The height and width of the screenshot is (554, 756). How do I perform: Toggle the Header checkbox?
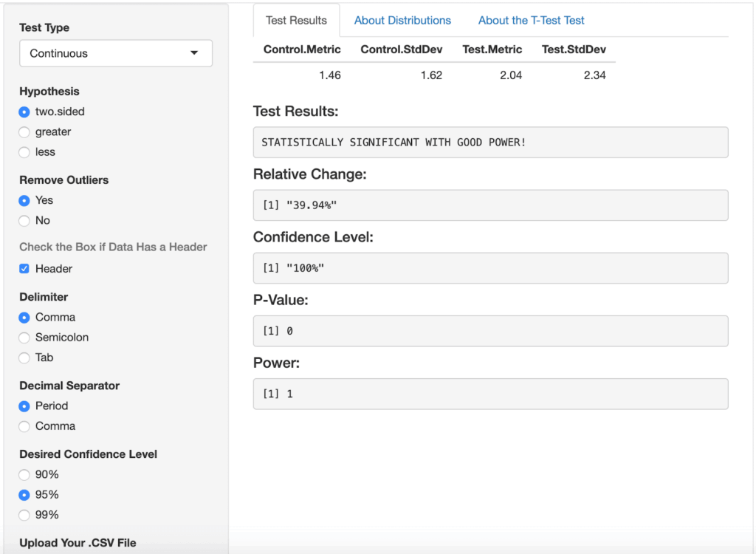[x=24, y=269]
